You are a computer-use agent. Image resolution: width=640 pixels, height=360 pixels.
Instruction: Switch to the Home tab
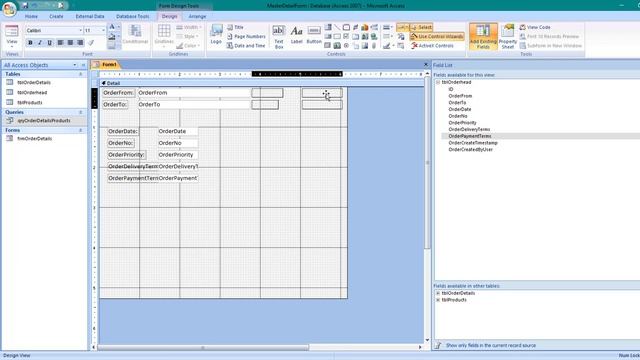pyautogui.click(x=31, y=16)
